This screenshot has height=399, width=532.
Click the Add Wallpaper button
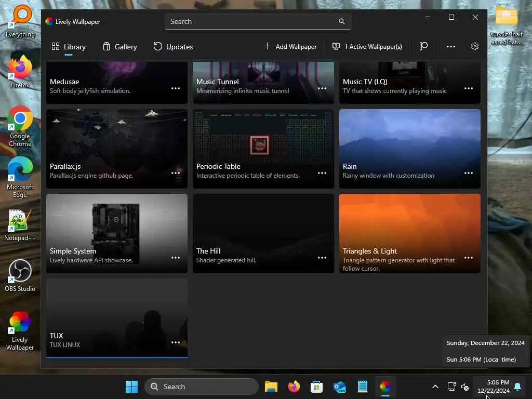coord(290,46)
